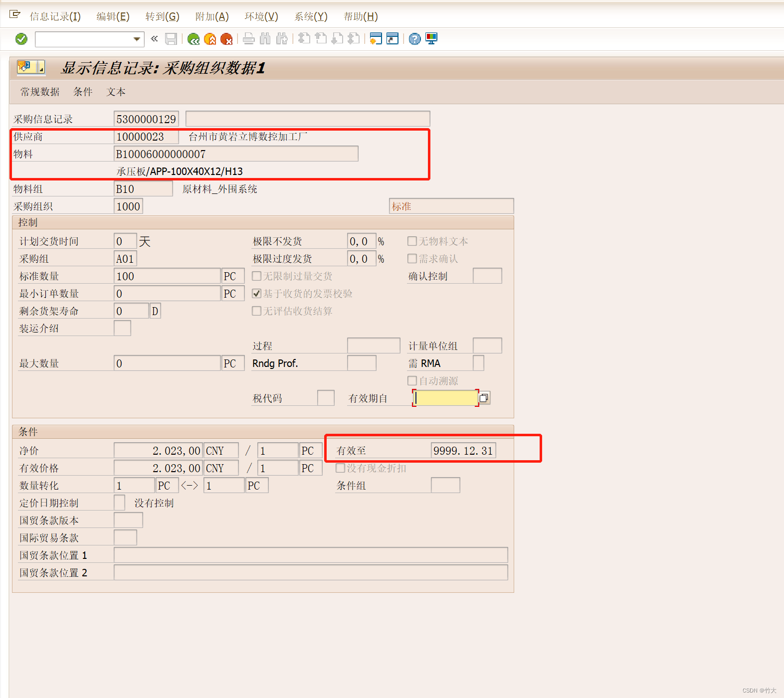Image resolution: width=784 pixels, height=698 pixels.
Task: Click the Print icon
Action: tap(249, 39)
